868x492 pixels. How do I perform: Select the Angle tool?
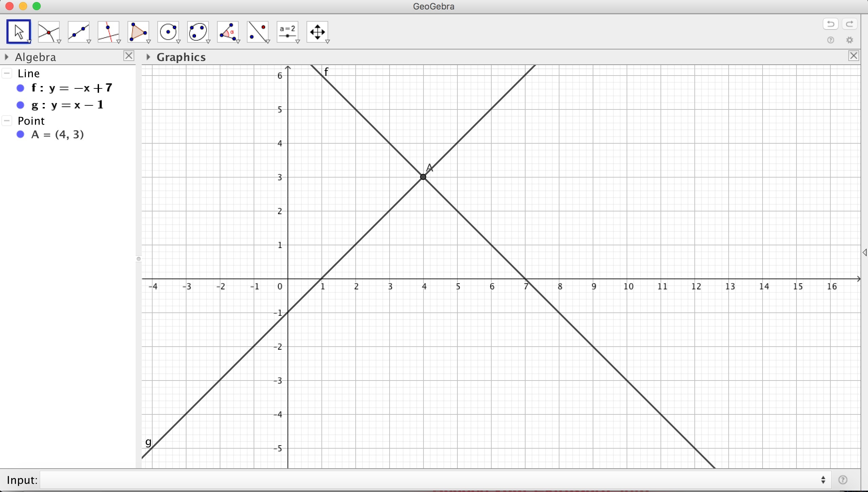[228, 32]
